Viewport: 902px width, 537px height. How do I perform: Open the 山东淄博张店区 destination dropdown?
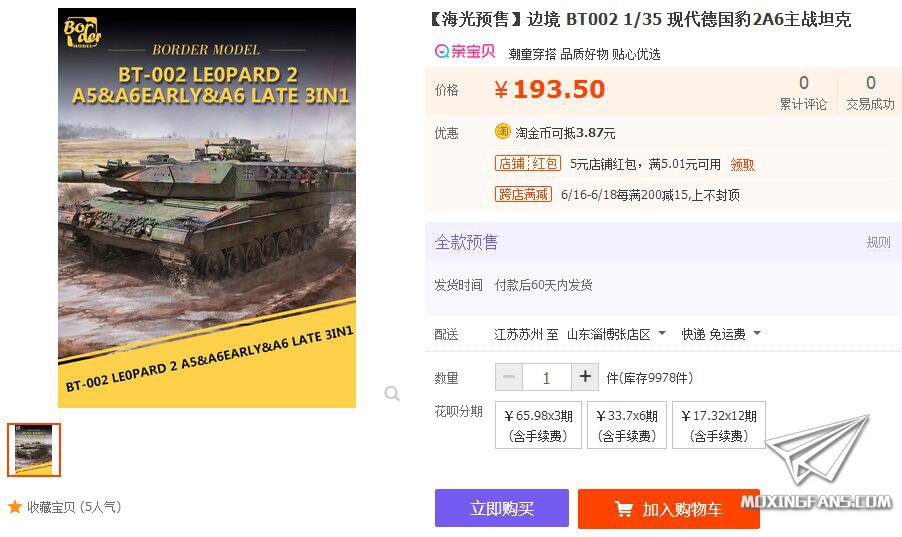click(616, 334)
